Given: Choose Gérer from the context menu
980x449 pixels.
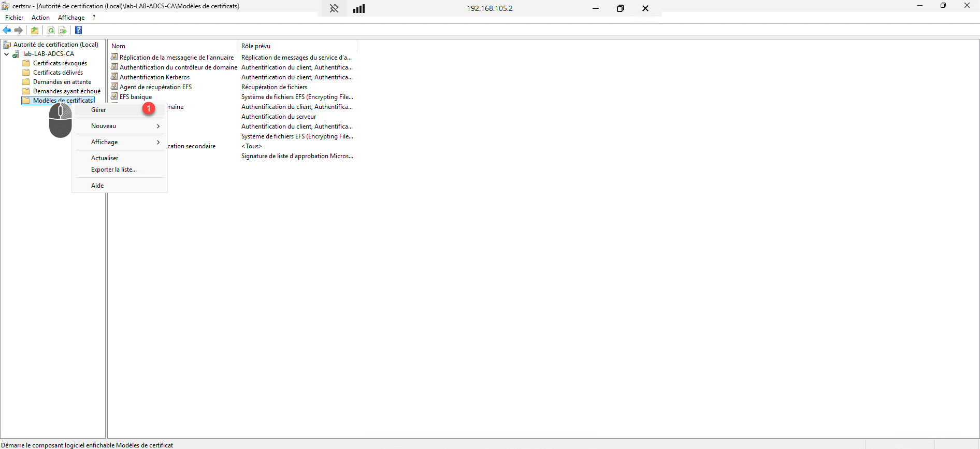Looking at the screenshot, I should click(x=98, y=110).
